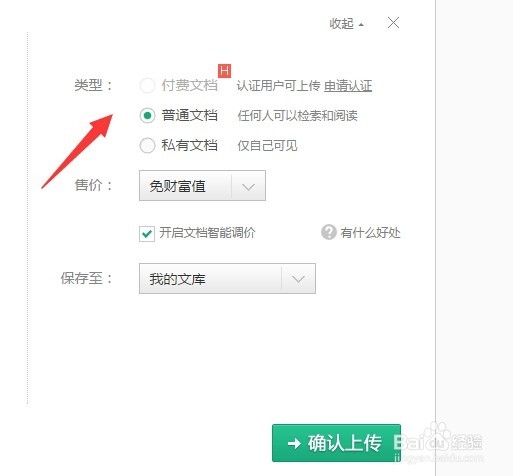Open the 免财富值 price dropdown
The height and width of the screenshot is (476, 513).
[x=202, y=186]
